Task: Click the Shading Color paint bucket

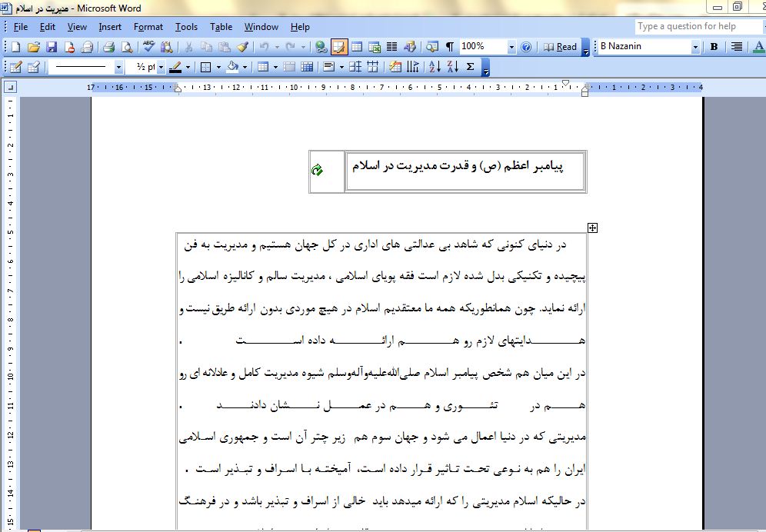Action: coord(232,67)
